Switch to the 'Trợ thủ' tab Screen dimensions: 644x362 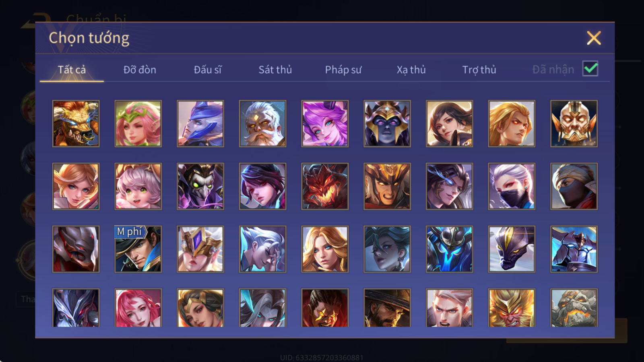point(479,70)
